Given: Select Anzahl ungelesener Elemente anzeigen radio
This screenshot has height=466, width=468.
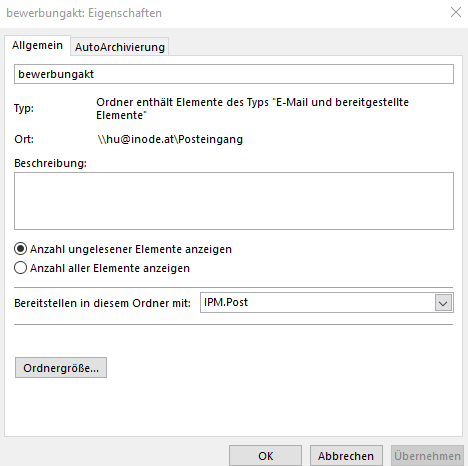Looking at the screenshot, I should click(20, 249).
